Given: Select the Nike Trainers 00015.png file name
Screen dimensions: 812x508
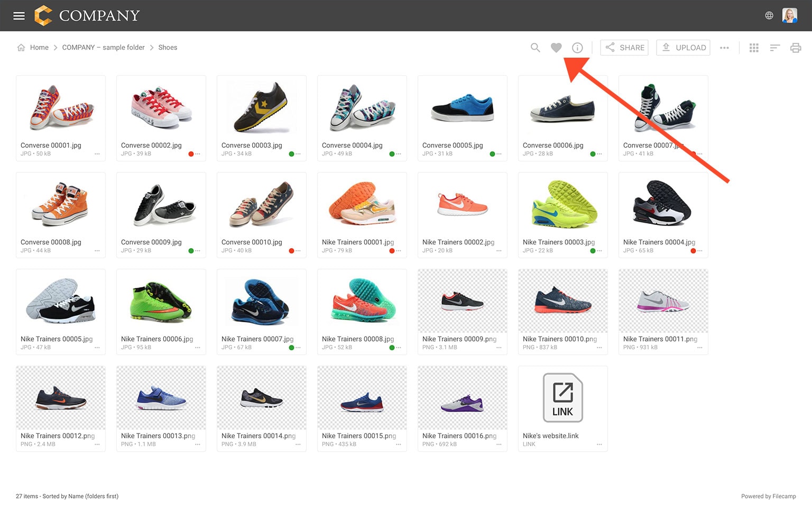Looking at the screenshot, I should tap(359, 436).
